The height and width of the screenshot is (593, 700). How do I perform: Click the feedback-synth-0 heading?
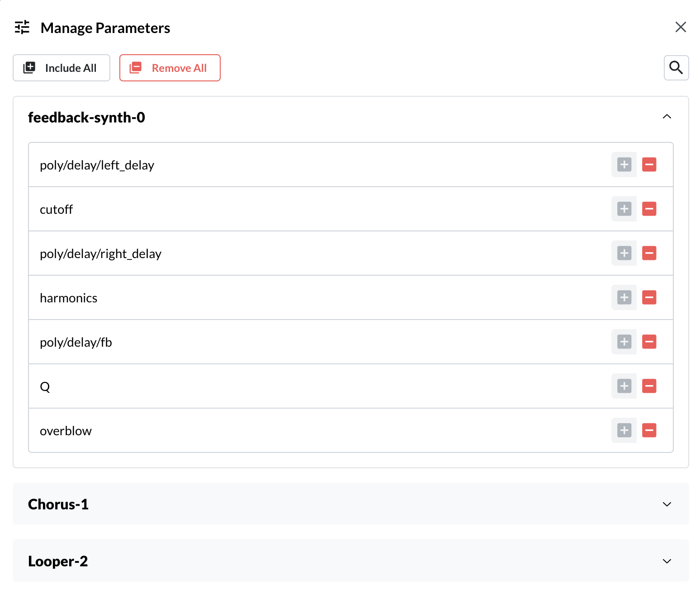[x=86, y=118]
